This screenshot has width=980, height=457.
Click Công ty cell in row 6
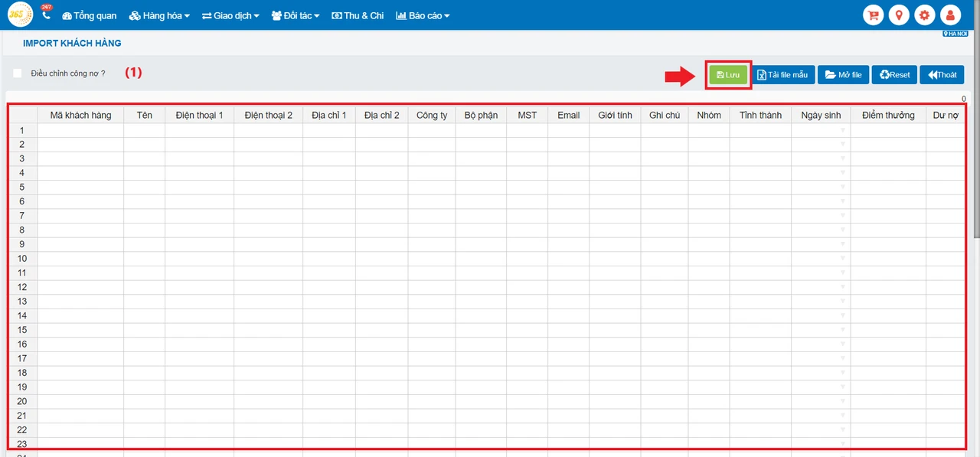(432, 202)
